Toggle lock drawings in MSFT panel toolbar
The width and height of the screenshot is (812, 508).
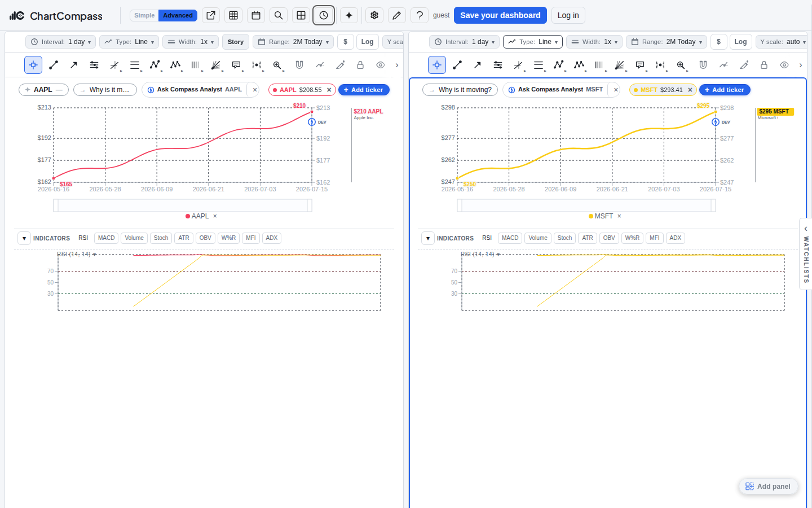pos(764,65)
